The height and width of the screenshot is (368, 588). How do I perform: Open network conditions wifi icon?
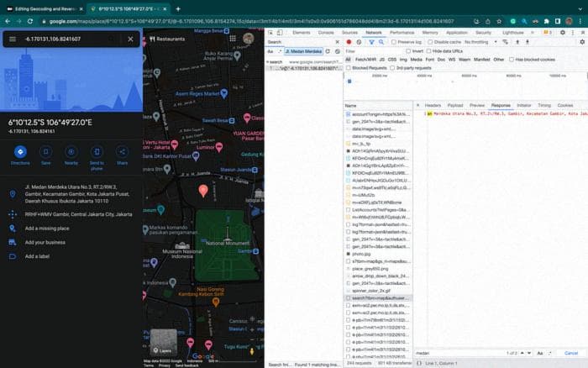506,42
